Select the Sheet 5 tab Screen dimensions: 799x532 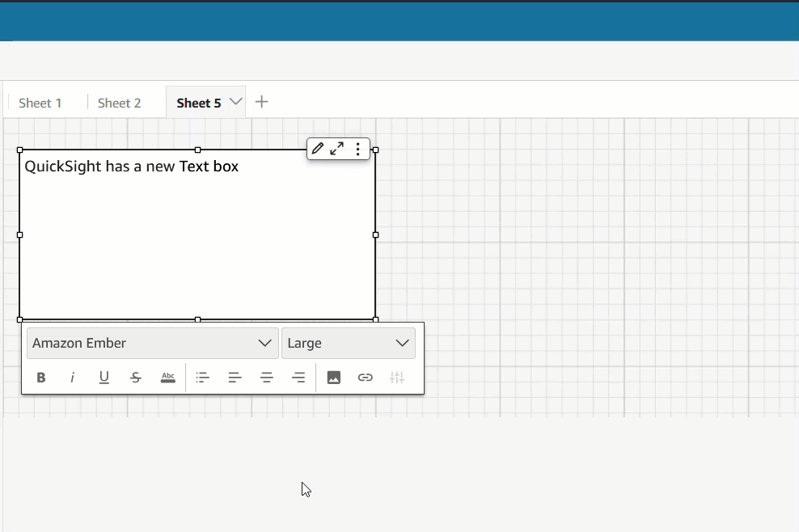pyautogui.click(x=199, y=103)
